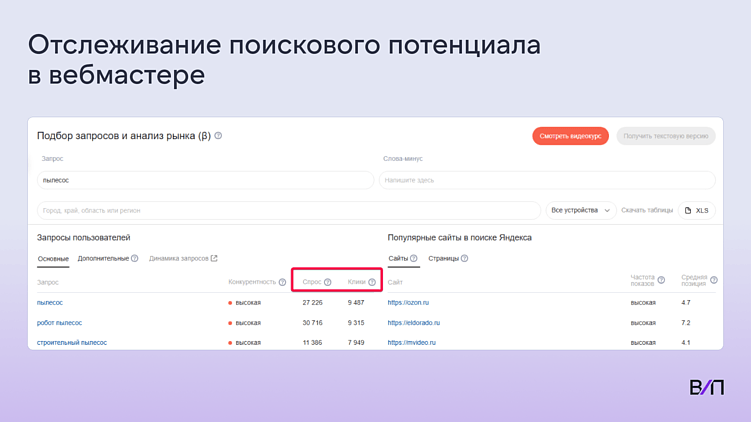Show Клики column help icon
The height and width of the screenshot is (422, 751).
(372, 282)
